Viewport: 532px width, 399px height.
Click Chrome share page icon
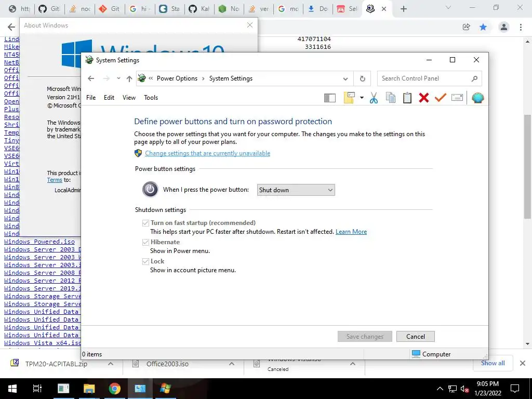tap(466, 27)
